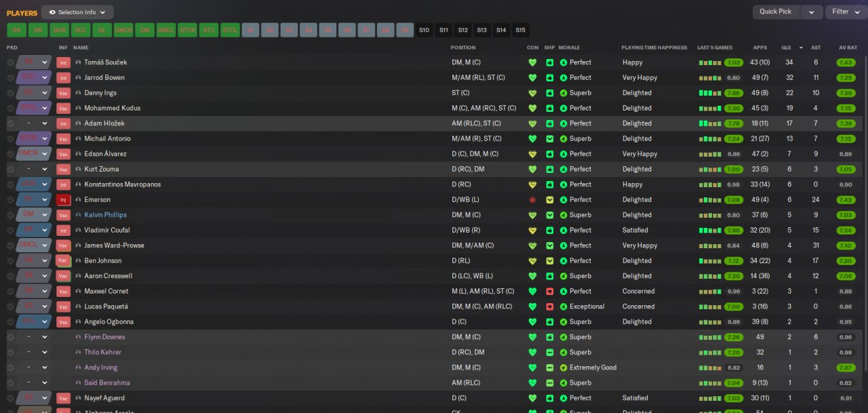The height and width of the screenshot is (413, 868).
Task: Select the DMCR position slot
Action: 123,30
